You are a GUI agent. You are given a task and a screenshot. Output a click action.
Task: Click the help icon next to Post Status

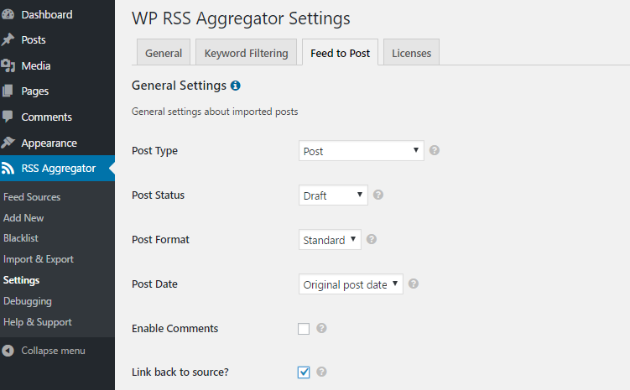point(378,195)
